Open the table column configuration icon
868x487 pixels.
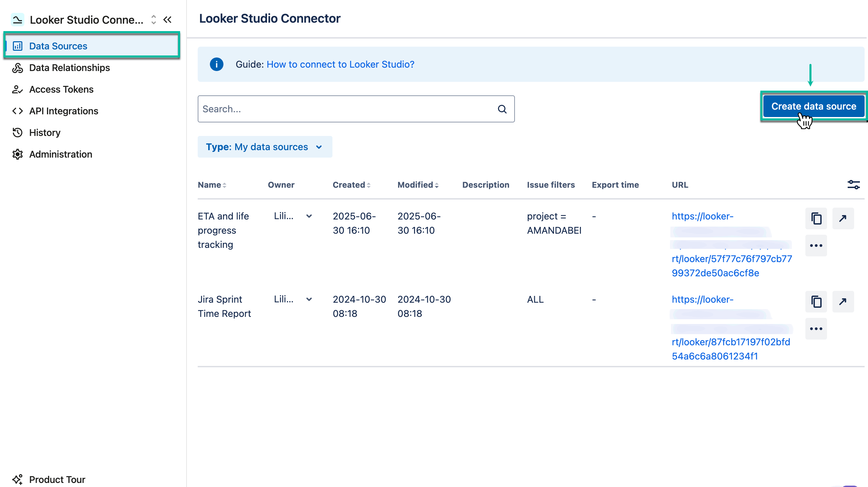pos(854,185)
